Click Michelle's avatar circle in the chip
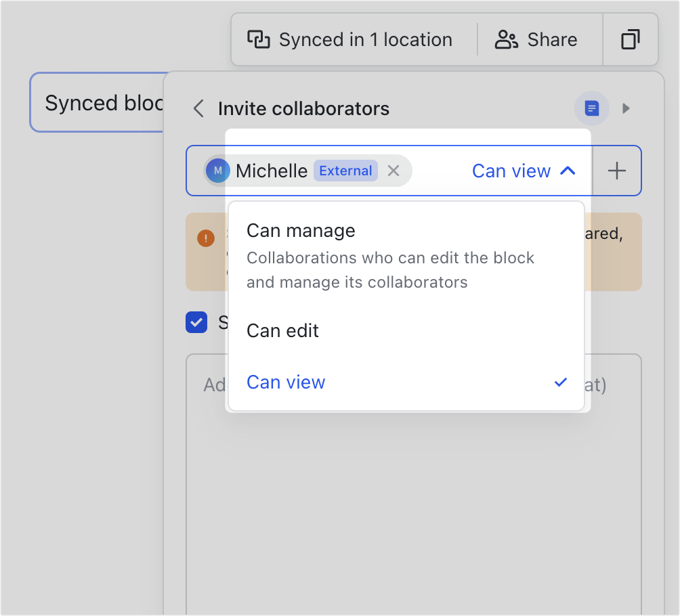 (217, 171)
